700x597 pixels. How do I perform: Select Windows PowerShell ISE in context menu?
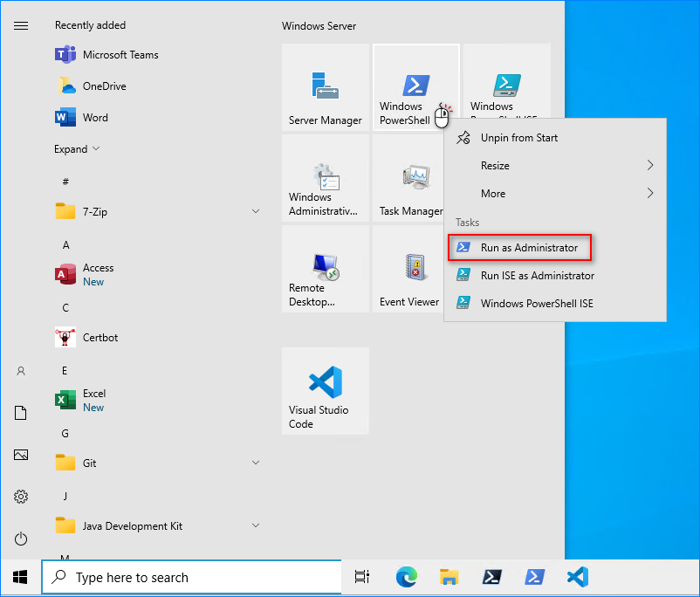pos(555,303)
